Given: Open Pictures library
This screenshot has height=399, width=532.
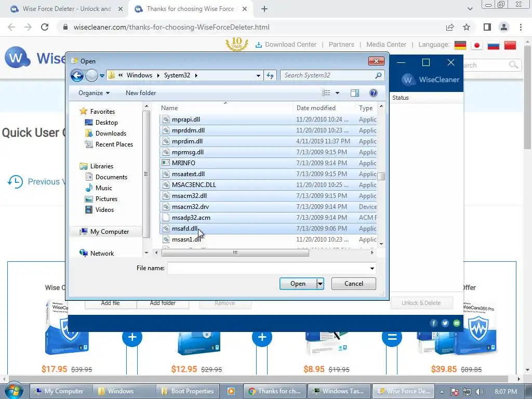Looking at the screenshot, I should pos(106,199).
